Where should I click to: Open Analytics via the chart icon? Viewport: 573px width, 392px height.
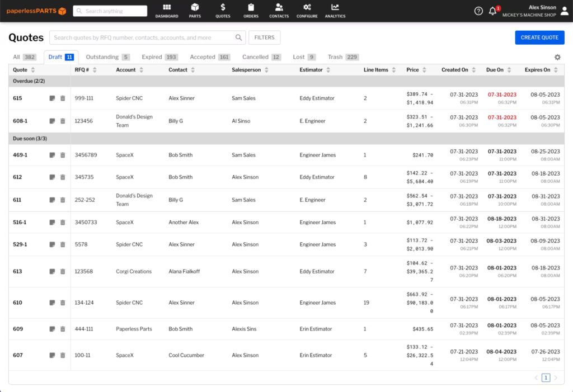tap(335, 11)
